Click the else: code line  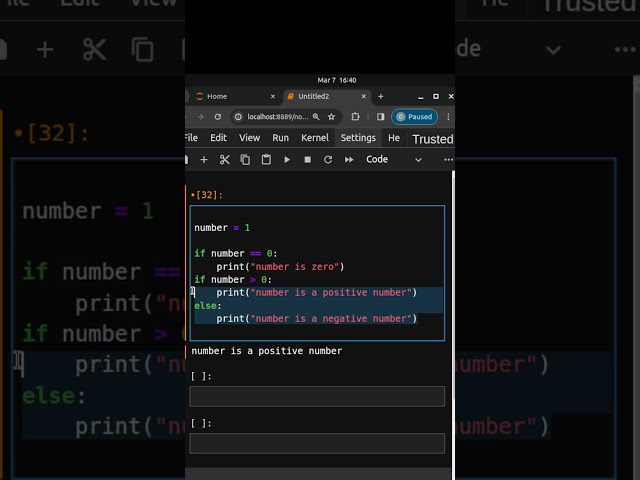[x=208, y=306]
